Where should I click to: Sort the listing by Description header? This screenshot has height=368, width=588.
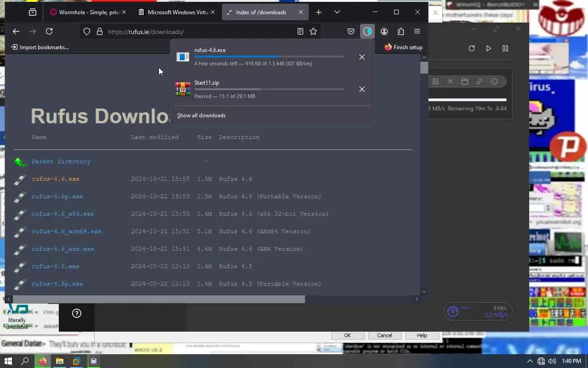coord(239,137)
